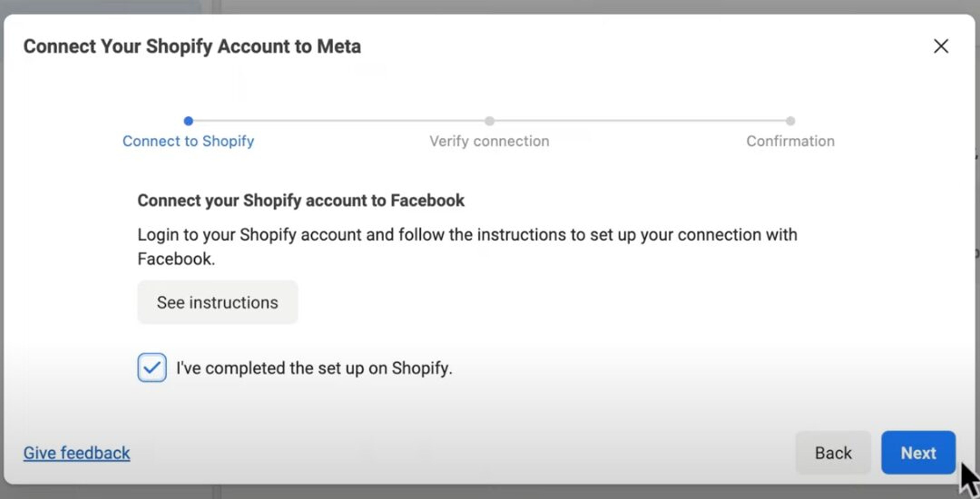
Task: Close the Connect Your Shopify Account dialog
Action: click(x=941, y=46)
